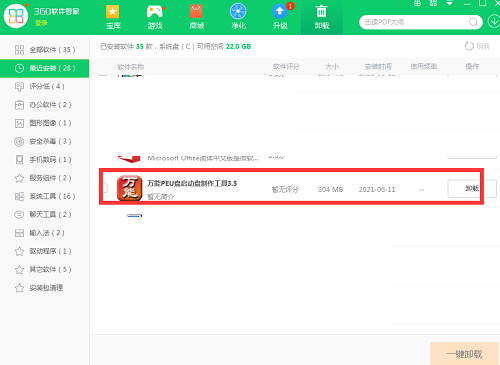This screenshot has height=365, width=500.
Task: Click the 万能PEU盘启动盘制作工具3.5 name
Action: click(192, 183)
